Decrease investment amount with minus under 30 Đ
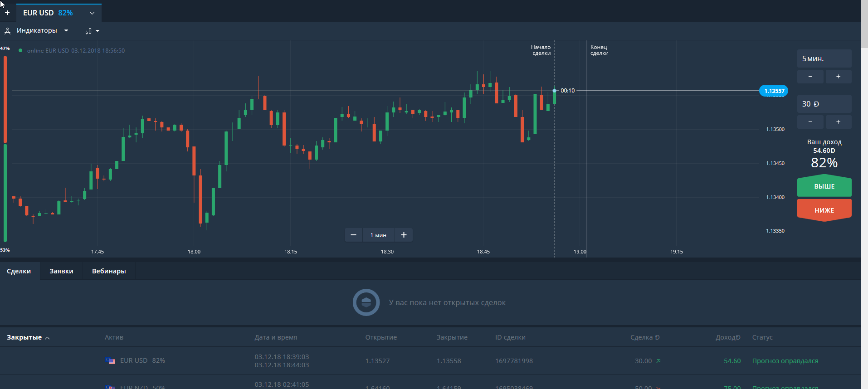The height and width of the screenshot is (389, 868). pyautogui.click(x=810, y=122)
